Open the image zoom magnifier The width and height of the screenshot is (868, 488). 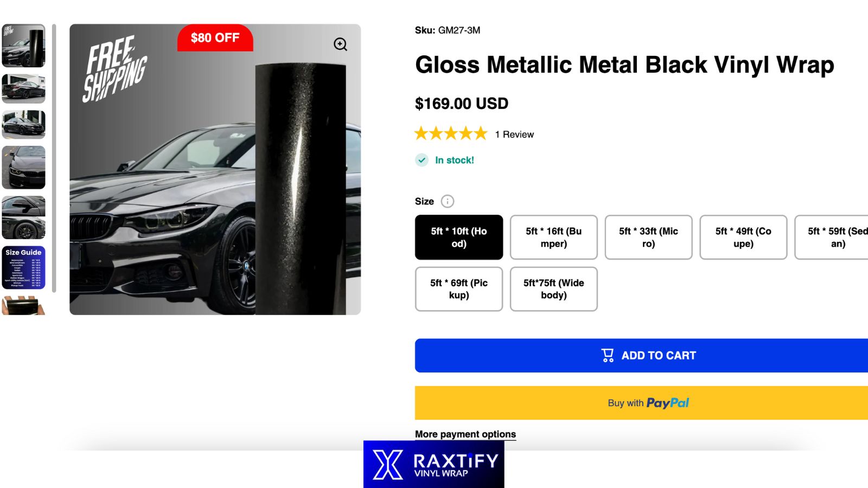click(341, 44)
